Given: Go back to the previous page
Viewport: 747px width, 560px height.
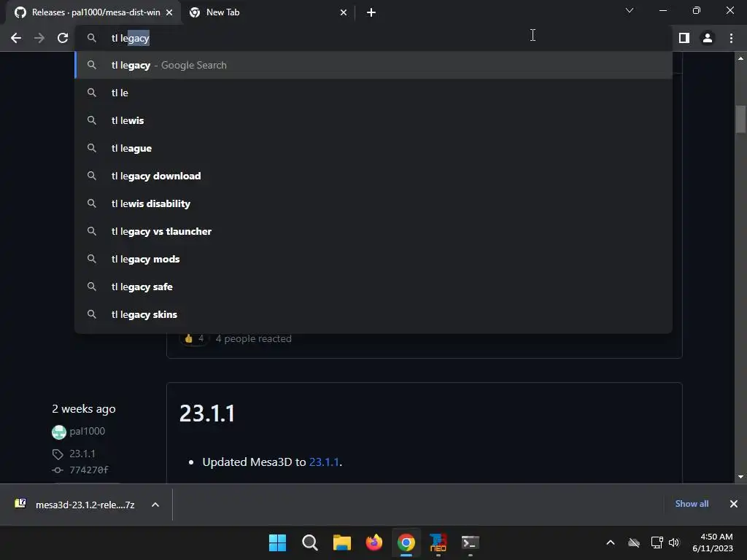Looking at the screenshot, I should tap(16, 38).
